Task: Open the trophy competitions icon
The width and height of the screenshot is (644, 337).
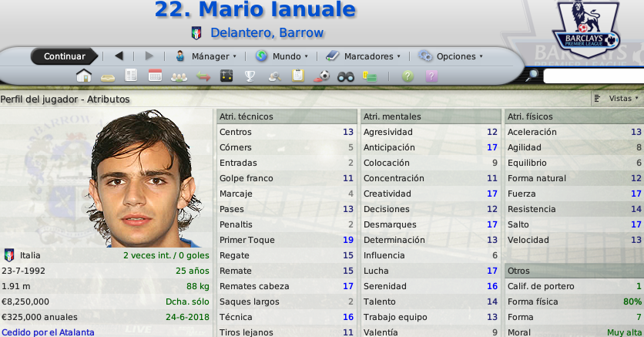Action: pos(250,76)
